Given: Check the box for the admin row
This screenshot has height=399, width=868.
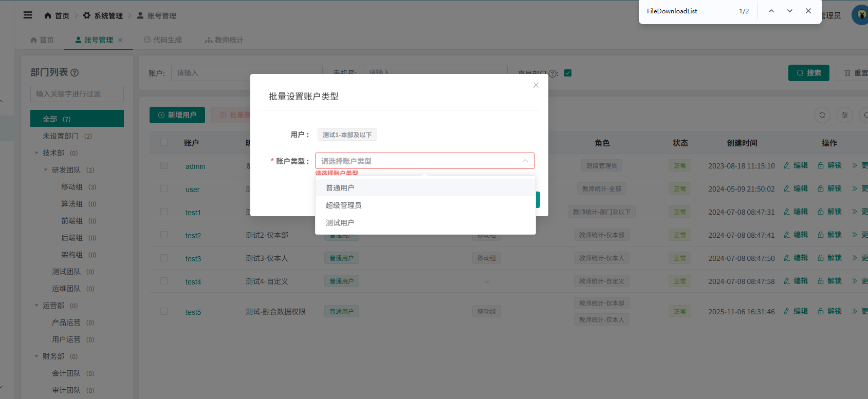Looking at the screenshot, I should (164, 165).
